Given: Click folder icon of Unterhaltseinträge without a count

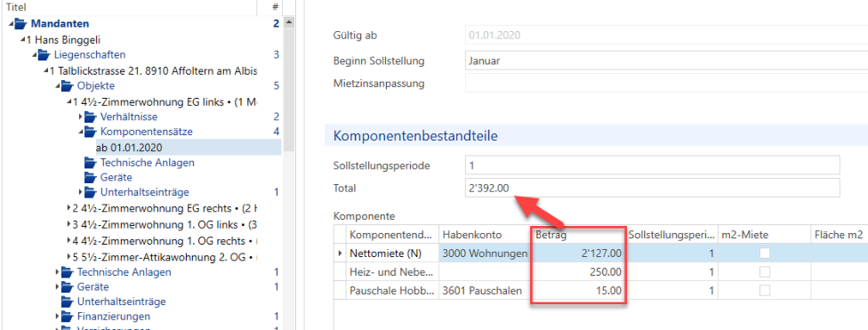Looking at the screenshot, I should coord(67,302).
